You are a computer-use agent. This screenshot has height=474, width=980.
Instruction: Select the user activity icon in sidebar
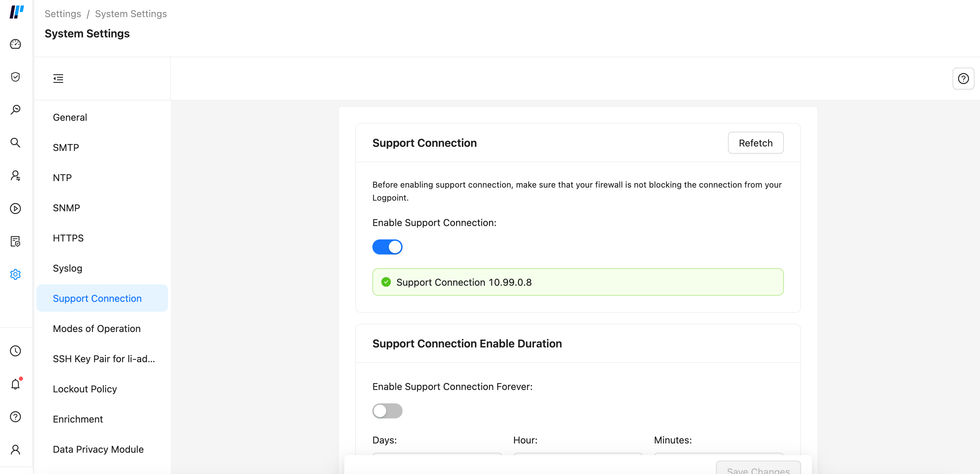pos(15,176)
